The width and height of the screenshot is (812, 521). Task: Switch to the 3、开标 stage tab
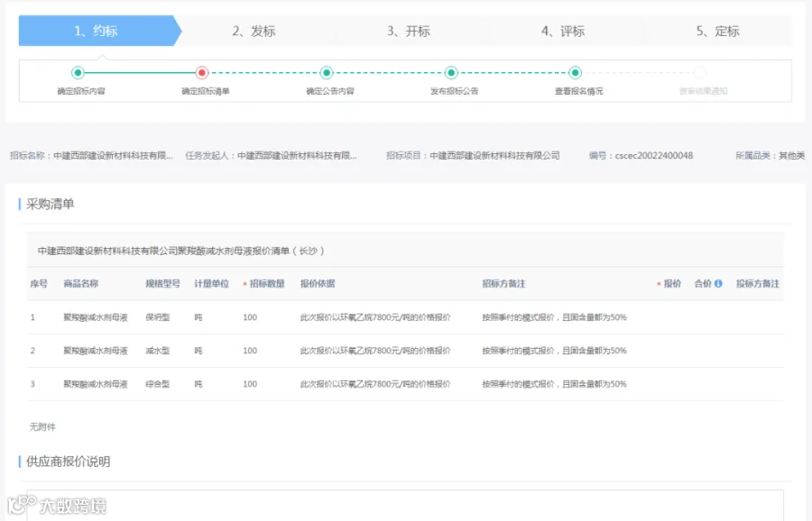[x=409, y=31]
